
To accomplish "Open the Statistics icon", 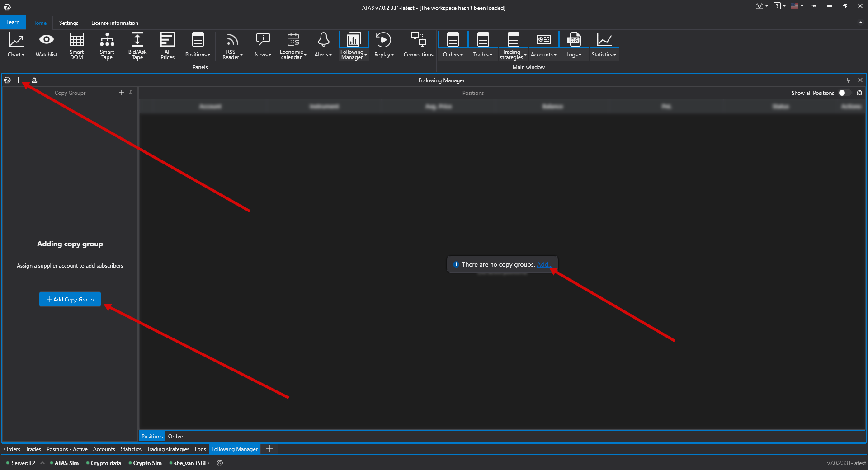I will pyautogui.click(x=604, y=40).
